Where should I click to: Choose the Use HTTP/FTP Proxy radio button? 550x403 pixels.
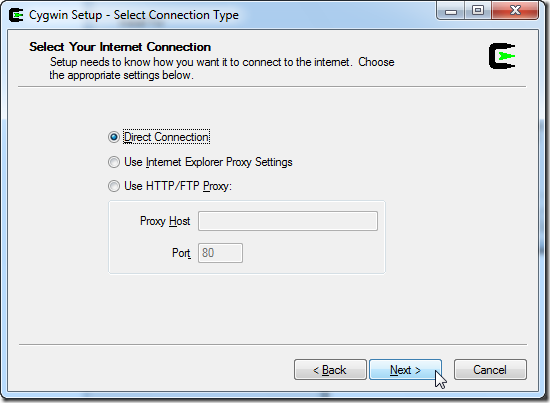114,186
